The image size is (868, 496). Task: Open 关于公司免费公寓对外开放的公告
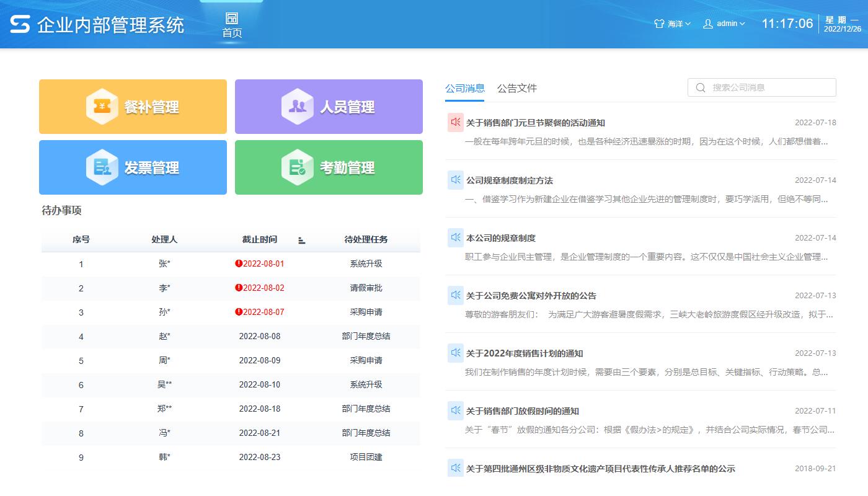tap(530, 295)
